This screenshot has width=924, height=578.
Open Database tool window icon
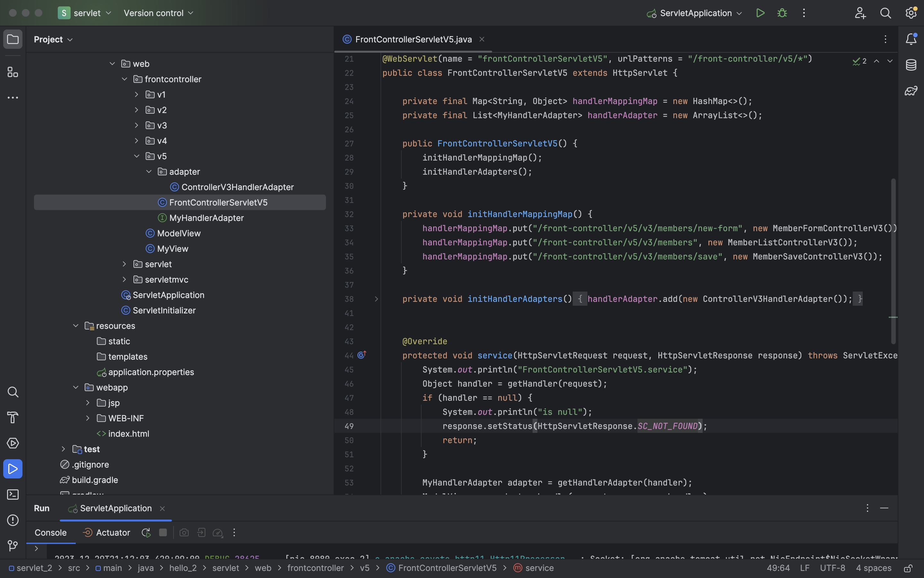[x=911, y=65]
